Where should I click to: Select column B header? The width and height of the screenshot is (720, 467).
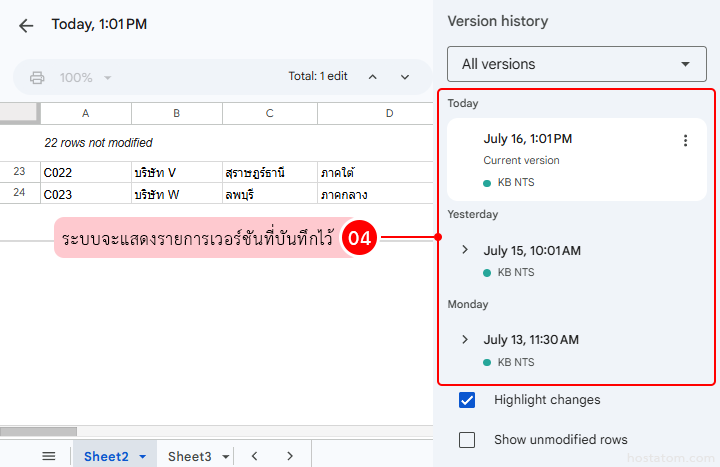[x=177, y=113]
